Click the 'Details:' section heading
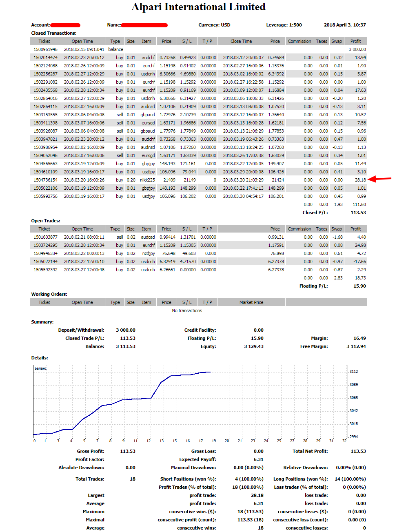This screenshot has width=395, height=532. (40, 358)
